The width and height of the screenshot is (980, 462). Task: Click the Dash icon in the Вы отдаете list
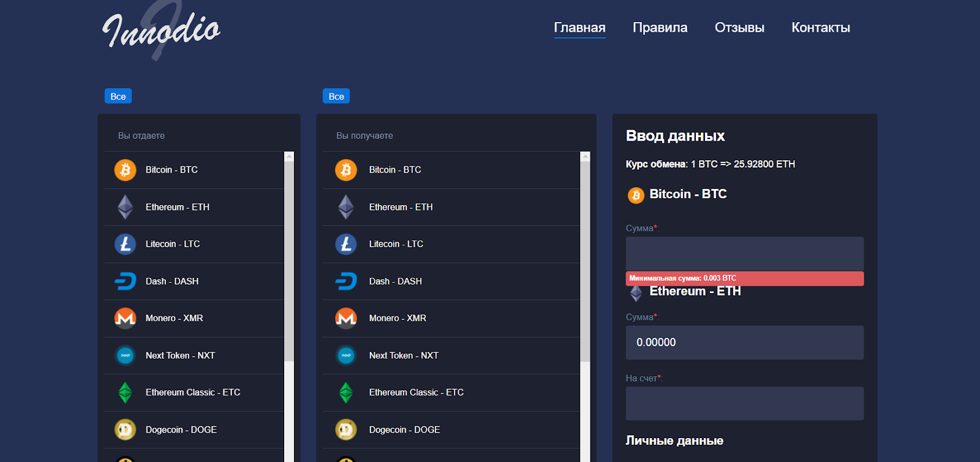coord(125,281)
